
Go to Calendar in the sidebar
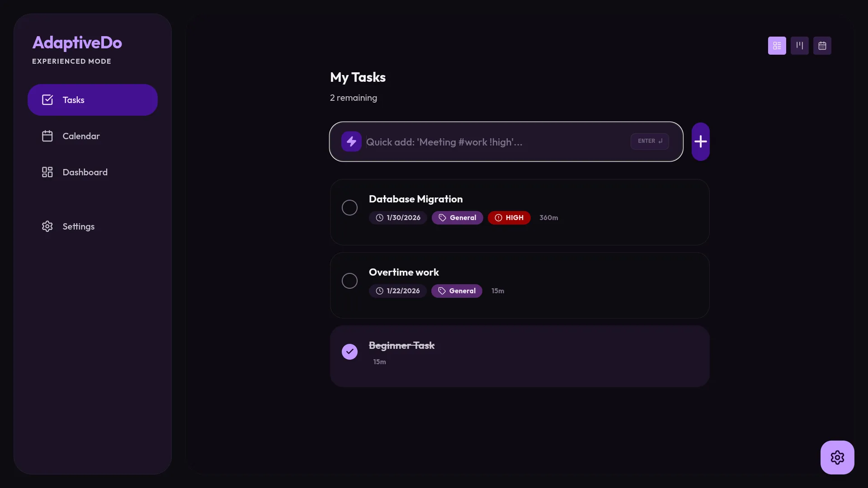[x=81, y=136]
